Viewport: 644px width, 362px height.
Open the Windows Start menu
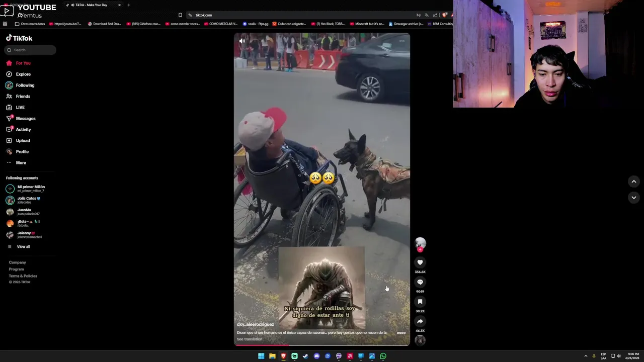coord(261,356)
